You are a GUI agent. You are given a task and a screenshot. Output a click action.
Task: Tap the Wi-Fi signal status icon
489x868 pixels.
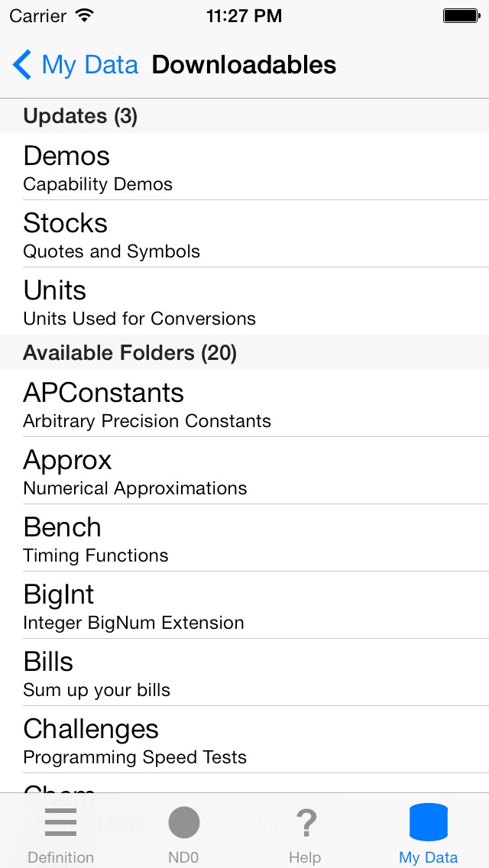(85, 15)
